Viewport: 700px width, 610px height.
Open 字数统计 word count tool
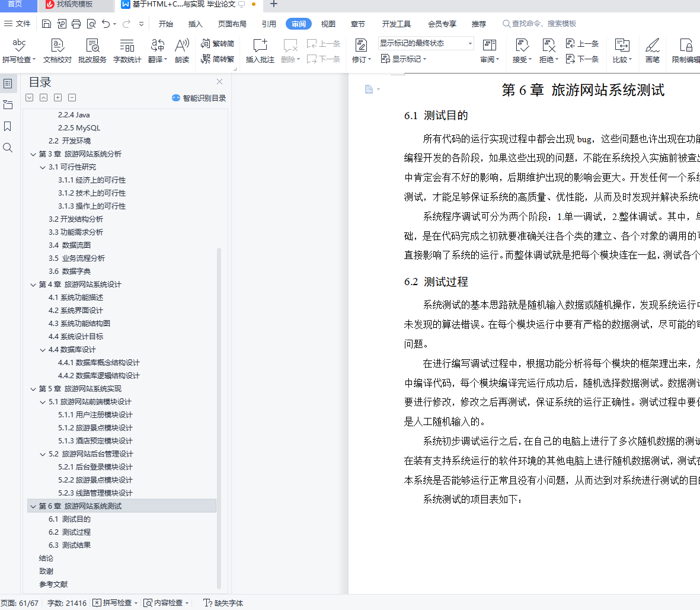127,51
